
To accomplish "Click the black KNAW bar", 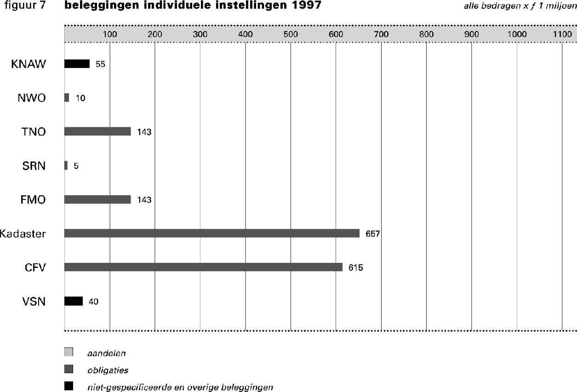I will coord(77,64).
